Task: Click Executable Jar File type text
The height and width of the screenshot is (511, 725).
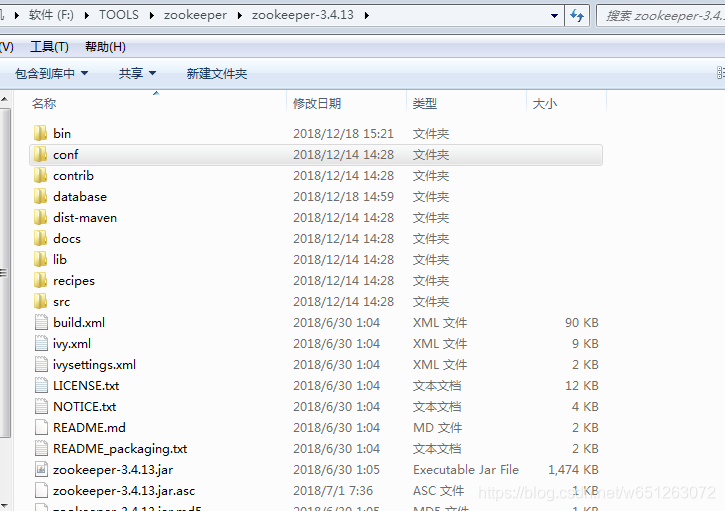Action: [x=466, y=469]
